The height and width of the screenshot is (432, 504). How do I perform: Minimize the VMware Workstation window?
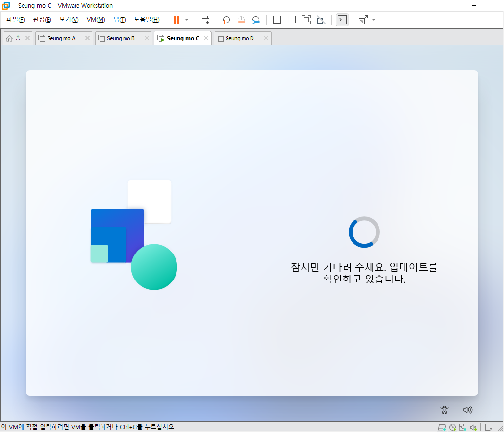click(474, 6)
